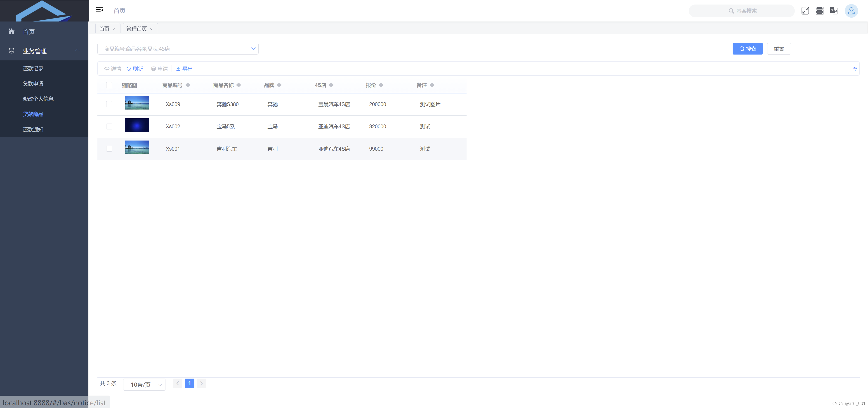Open the layout size settings icon
Screen dimensions: 868x408
click(819, 10)
